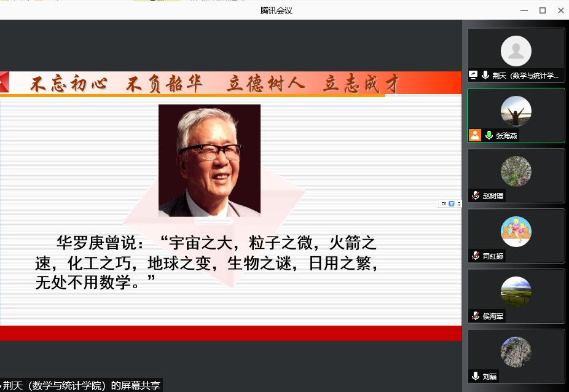Select 荆天's default gray avatar tile
Image resolution: width=569 pixels, height=392 pixels.
click(516, 51)
